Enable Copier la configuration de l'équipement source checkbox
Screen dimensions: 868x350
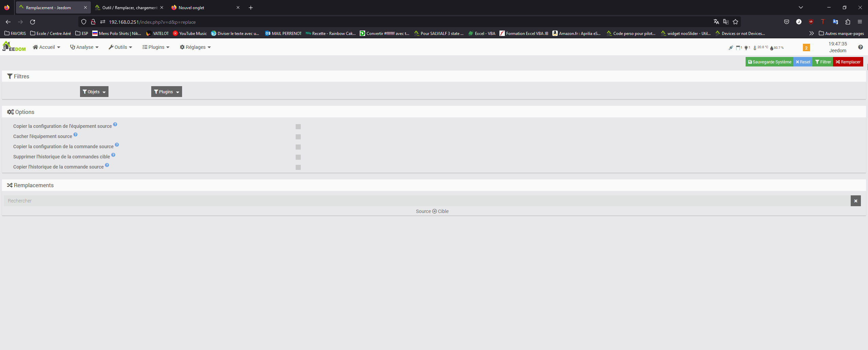point(298,127)
